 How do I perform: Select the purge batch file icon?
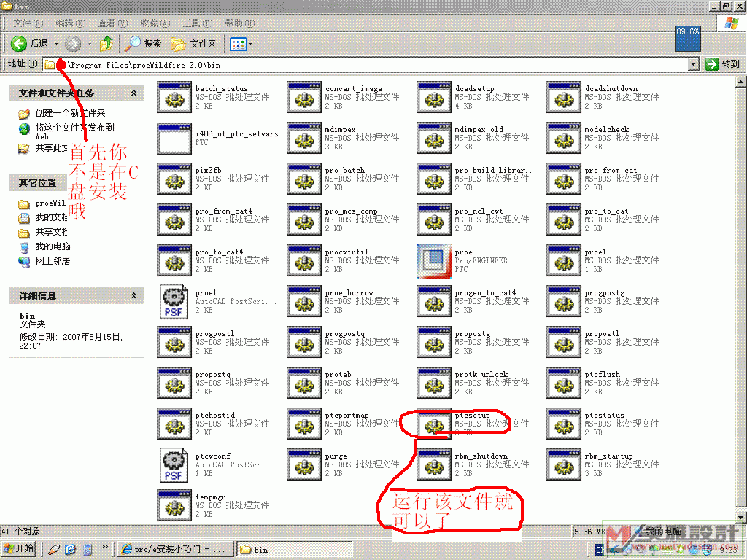(x=304, y=464)
